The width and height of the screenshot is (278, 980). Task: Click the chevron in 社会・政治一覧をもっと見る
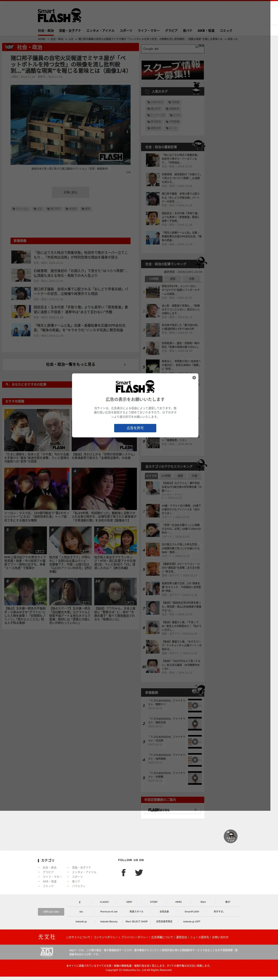[x=124, y=365]
